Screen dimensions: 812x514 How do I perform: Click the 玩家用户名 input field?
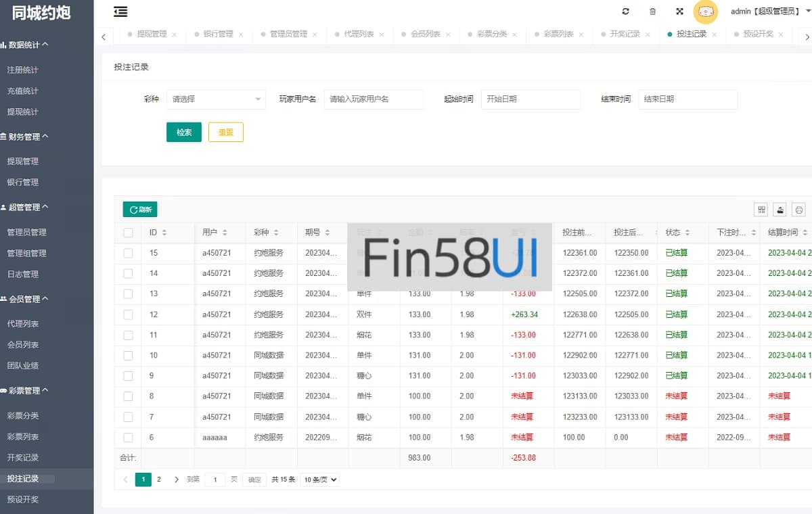coord(374,99)
